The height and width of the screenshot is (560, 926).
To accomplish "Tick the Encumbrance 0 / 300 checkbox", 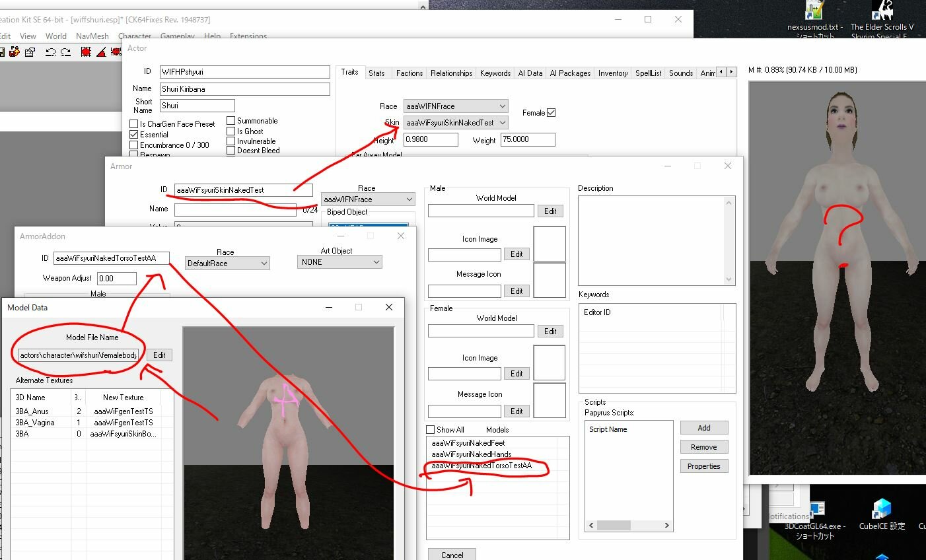I will click(134, 145).
